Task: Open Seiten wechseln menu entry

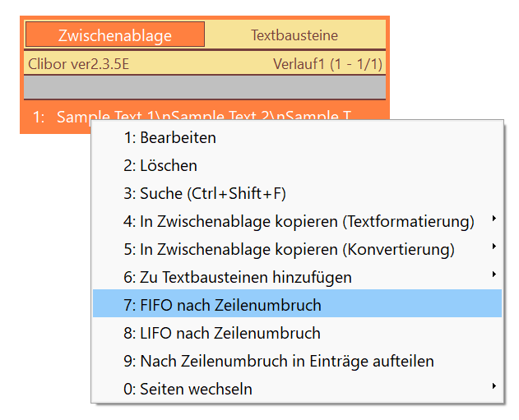Action: 297,389
